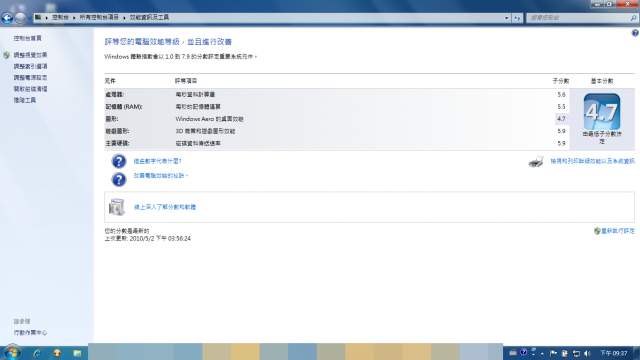This screenshot has height=360, width=640.
Task: Click the question icon beside 這些數字代表什麼
Action: pos(119,161)
